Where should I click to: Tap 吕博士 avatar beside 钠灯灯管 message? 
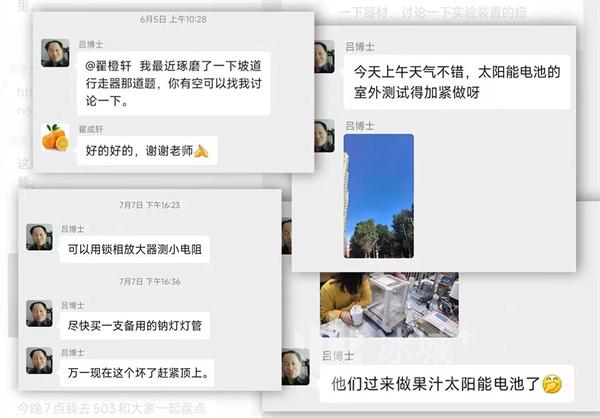point(39,314)
